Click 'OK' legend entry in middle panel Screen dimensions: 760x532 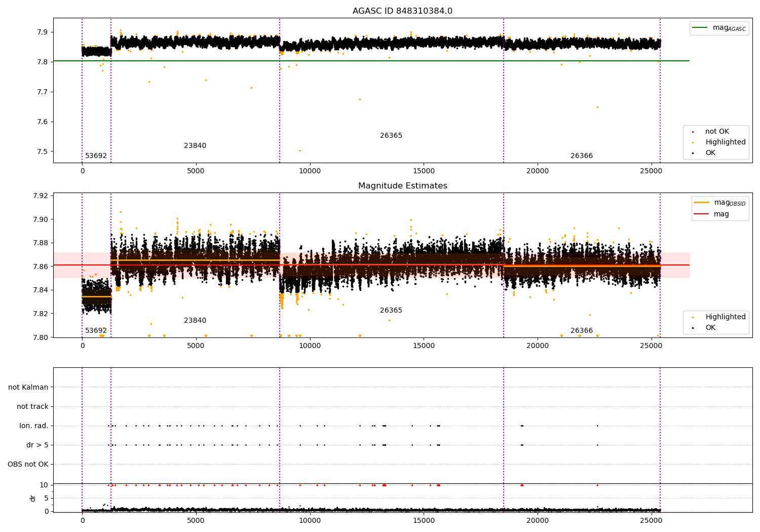[x=704, y=328]
